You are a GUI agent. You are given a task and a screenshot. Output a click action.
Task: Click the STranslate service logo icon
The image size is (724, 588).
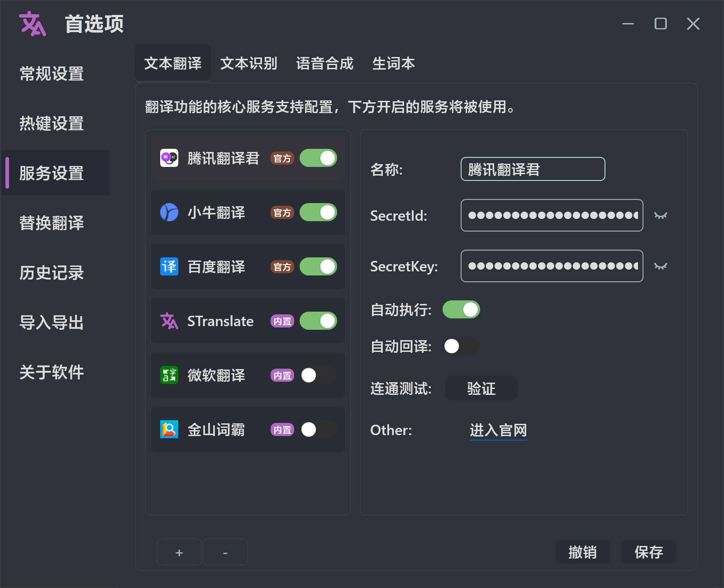click(x=169, y=321)
